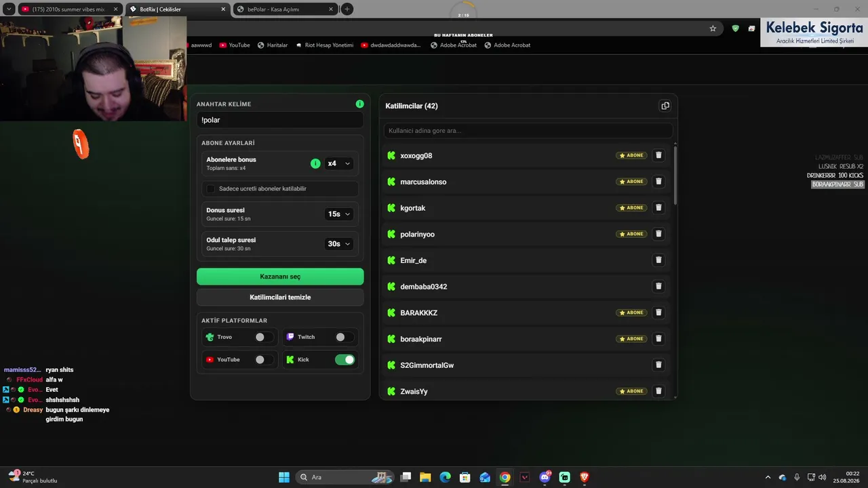Image resolution: width=868 pixels, height=488 pixels.
Task: Open a new browser tab
Action: pyautogui.click(x=347, y=9)
